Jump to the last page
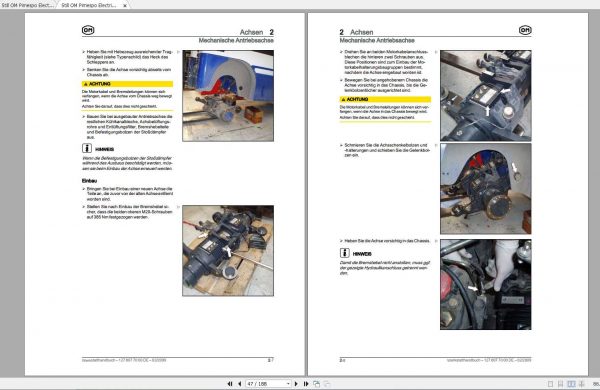 pyautogui.click(x=306, y=383)
